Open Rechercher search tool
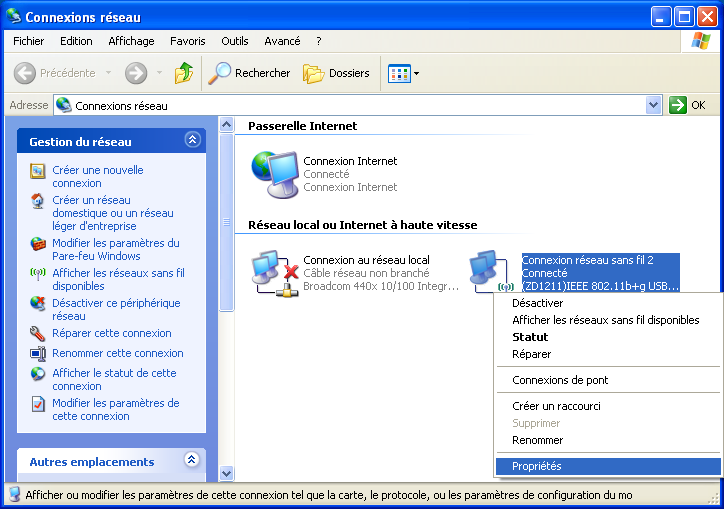724x509 pixels. tap(249, 73)
